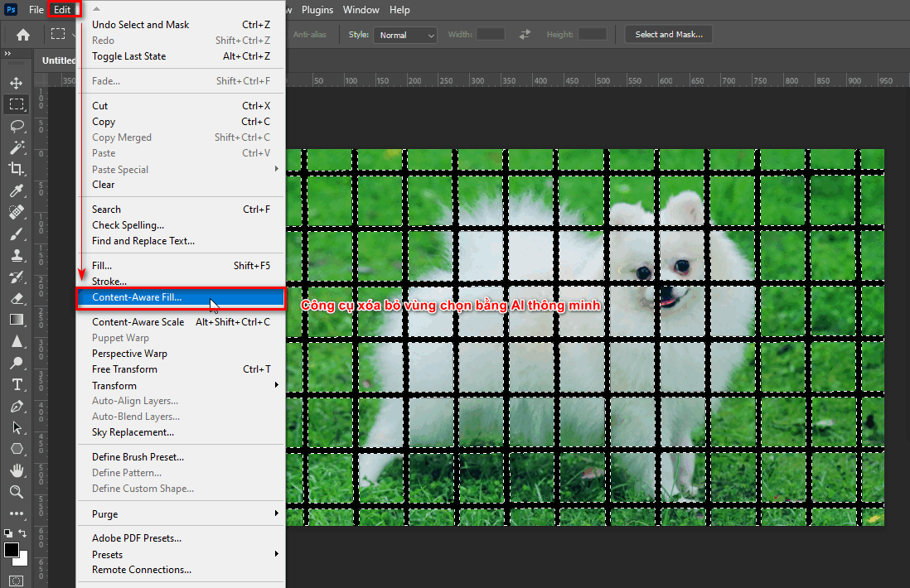
Task: Select the Crop tool
Action: pos(17,170)
